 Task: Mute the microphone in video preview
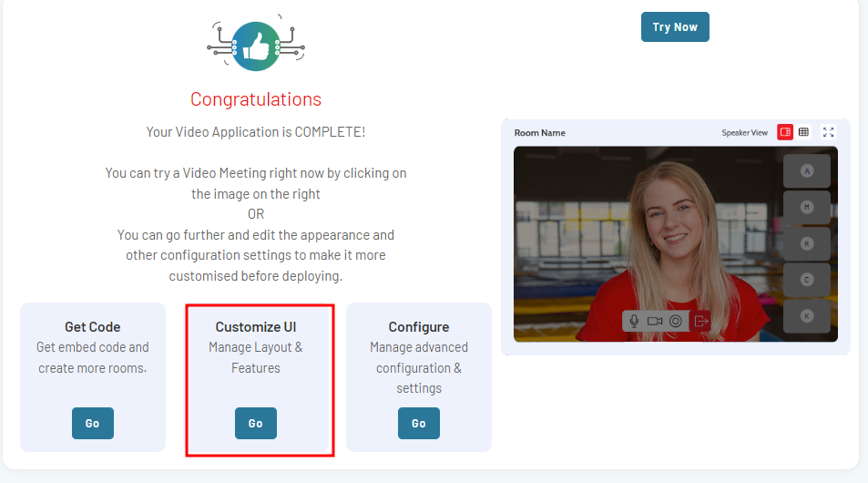point(635,322)
